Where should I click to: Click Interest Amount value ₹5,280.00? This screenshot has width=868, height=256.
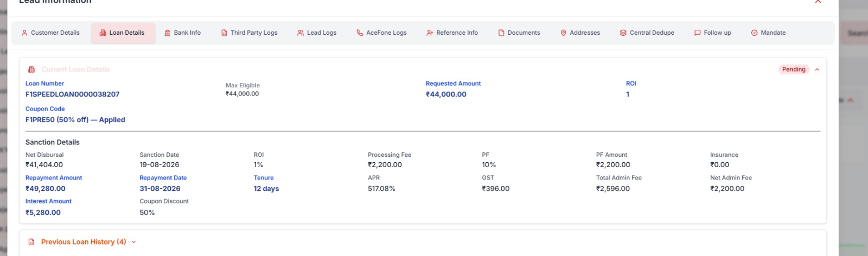43,213
